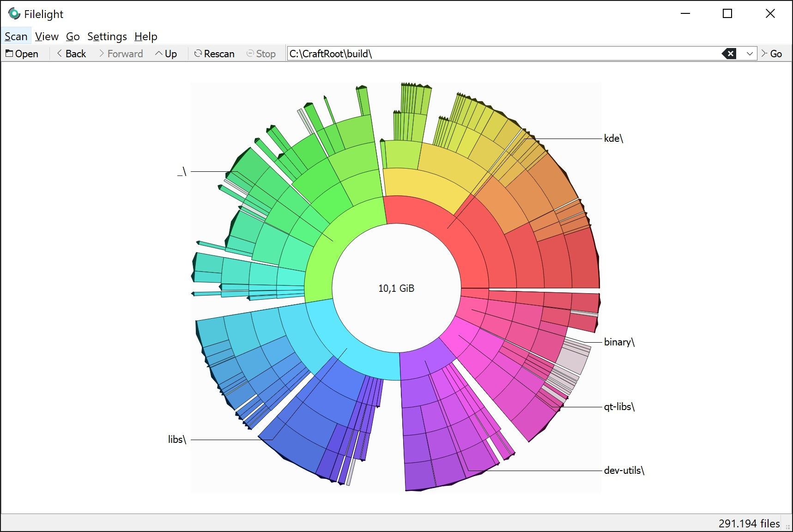Click the dev-utils\ segment in the chart
The height and width of the screenshot is (532, 793).
pos(624,471)
